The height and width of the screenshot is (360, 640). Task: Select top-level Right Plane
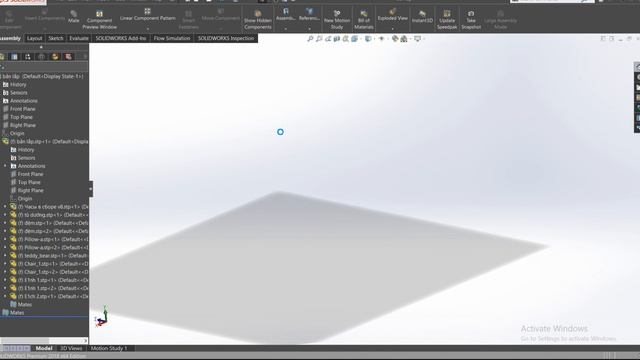pyautogui.click(x=19, y=125)
